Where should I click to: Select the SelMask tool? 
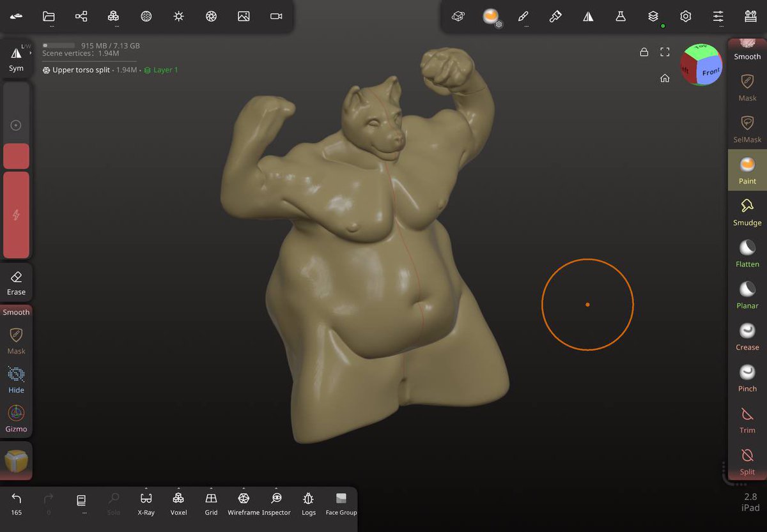747,129
